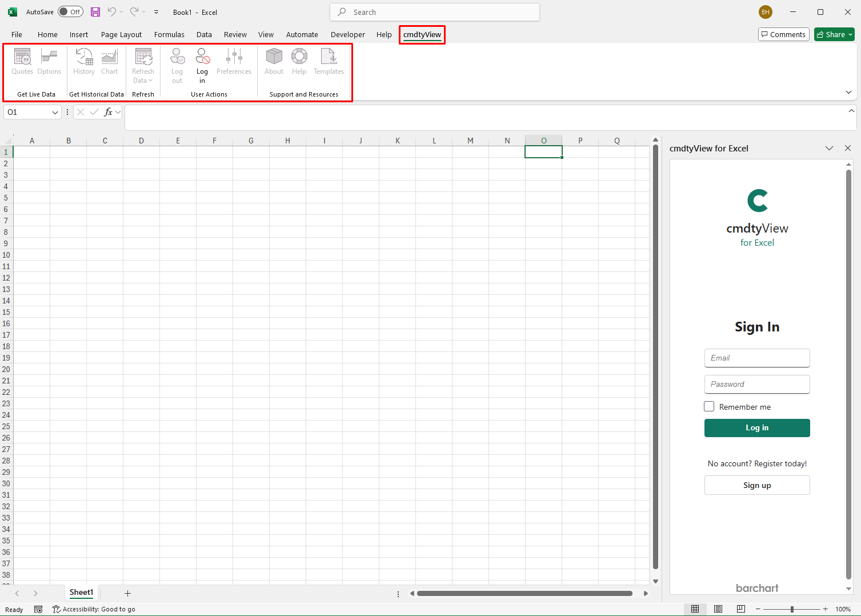
Task: Click the 100% zoom level
Action: click(843, 609)
